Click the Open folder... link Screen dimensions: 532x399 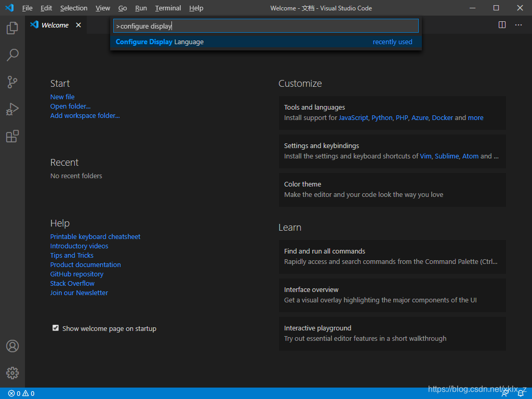pyautogui.click(x=70, y=106)
